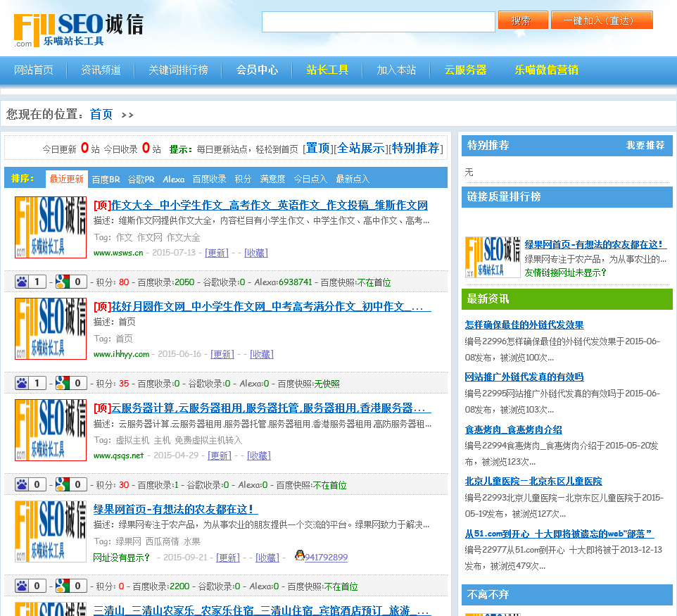Open thumbnail of 绿果网首页 main listing

pyautogui.click(x=51, y=532)
